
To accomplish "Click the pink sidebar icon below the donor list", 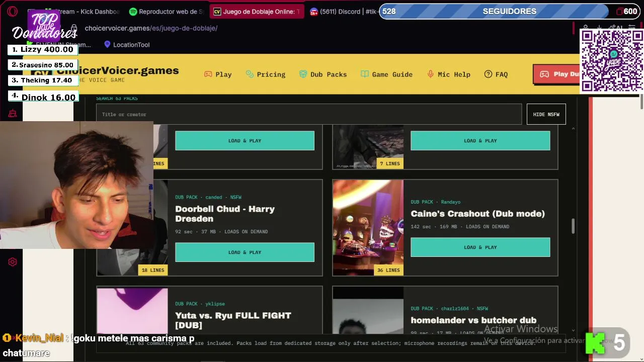I will point(13,114).
